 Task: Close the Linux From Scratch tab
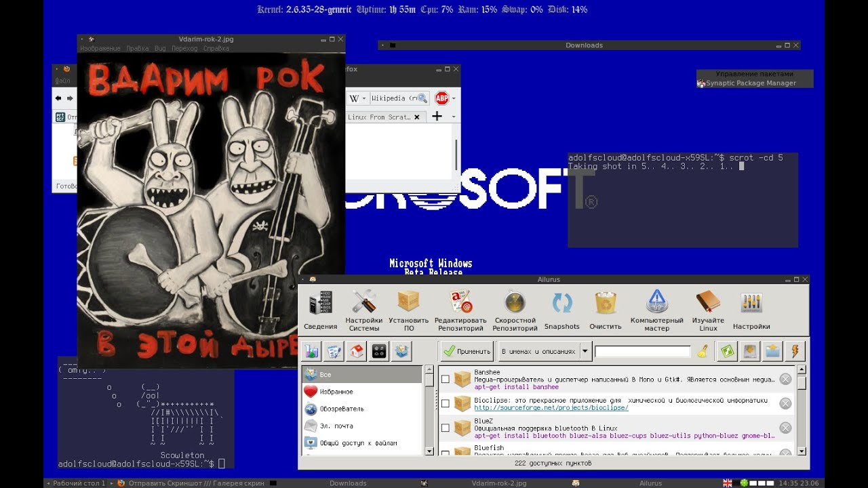(416, 117)
